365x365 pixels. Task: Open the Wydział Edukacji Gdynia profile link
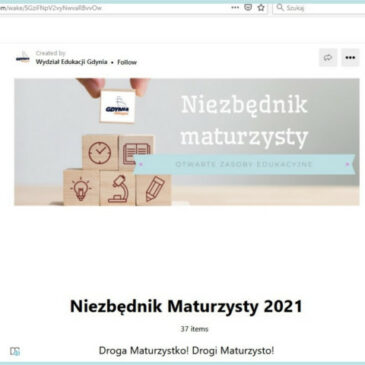pos(71,62)
